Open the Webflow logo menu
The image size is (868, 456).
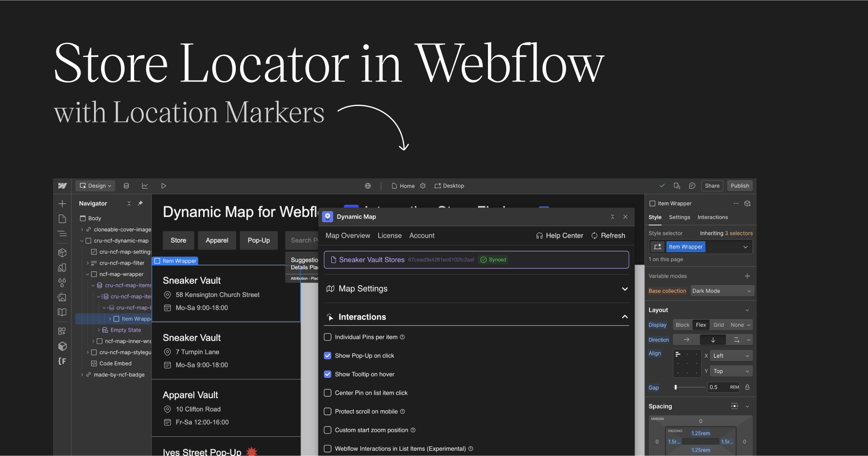tap(62, 186)
